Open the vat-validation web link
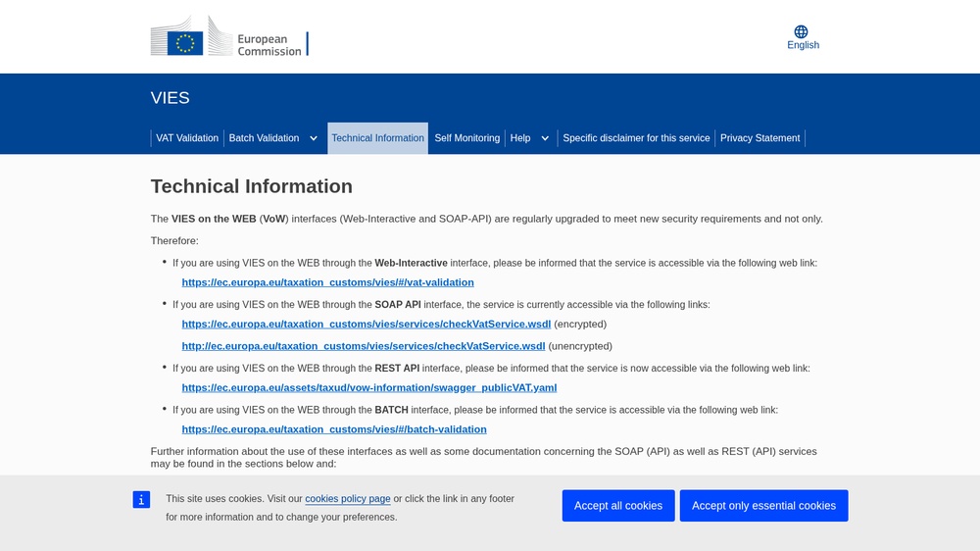This screenshot has width=980, height=551. 327,282
